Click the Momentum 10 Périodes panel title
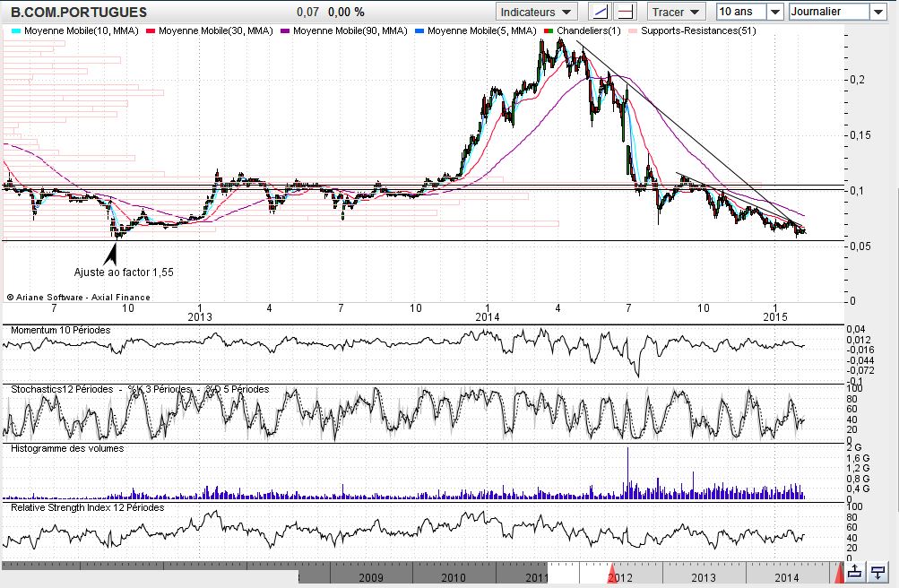 pyautogui.click(x=60, y=330)
